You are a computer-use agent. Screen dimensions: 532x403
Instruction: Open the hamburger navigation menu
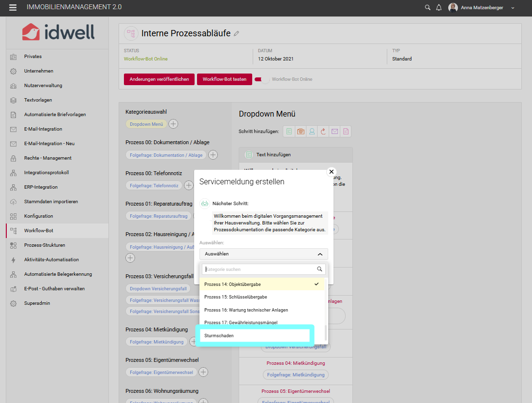click(x=13, y=7)
